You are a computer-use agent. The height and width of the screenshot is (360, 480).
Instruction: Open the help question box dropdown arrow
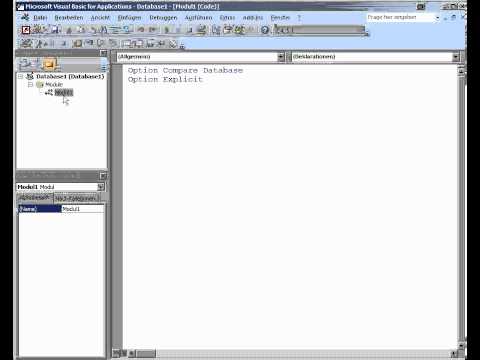point(437,18)
